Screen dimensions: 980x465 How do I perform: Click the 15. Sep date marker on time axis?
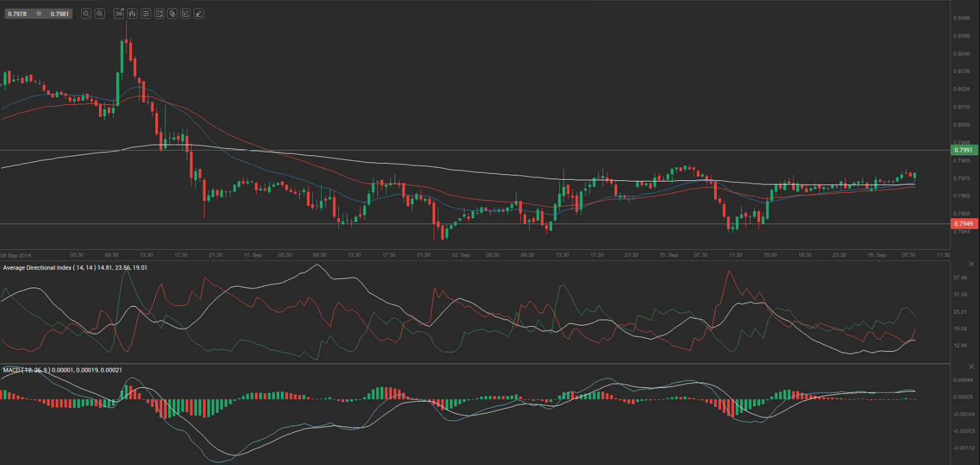[668, 255]
